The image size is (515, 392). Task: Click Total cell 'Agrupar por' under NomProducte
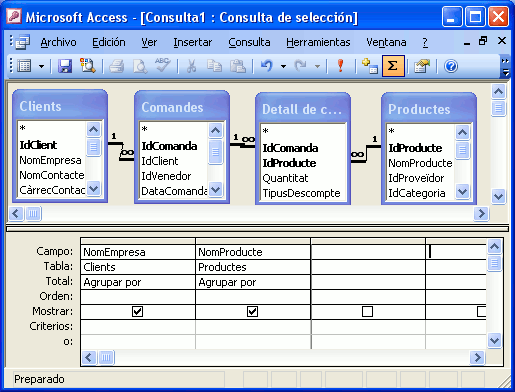click(253, 282)
